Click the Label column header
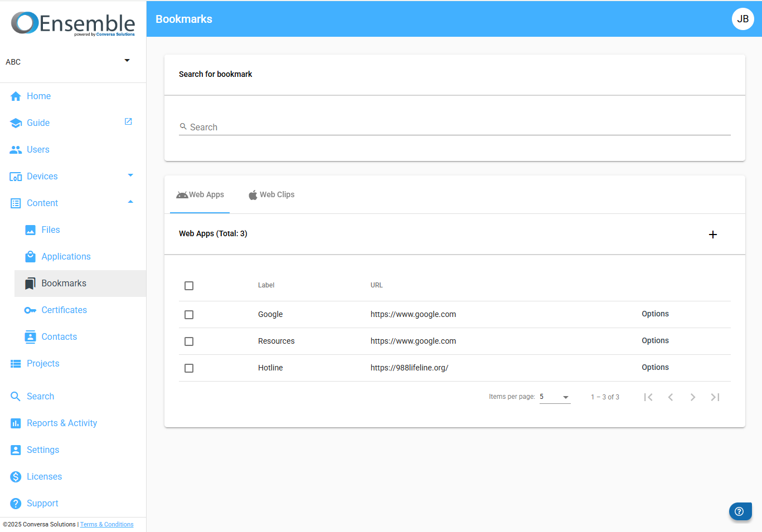 (266, 285)
